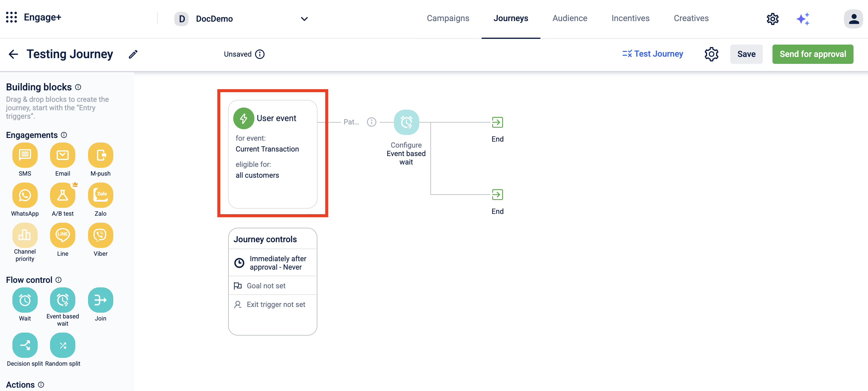Open the Audience tab
The height and width of the screenshot is (391, 868).
click(569, 18)
